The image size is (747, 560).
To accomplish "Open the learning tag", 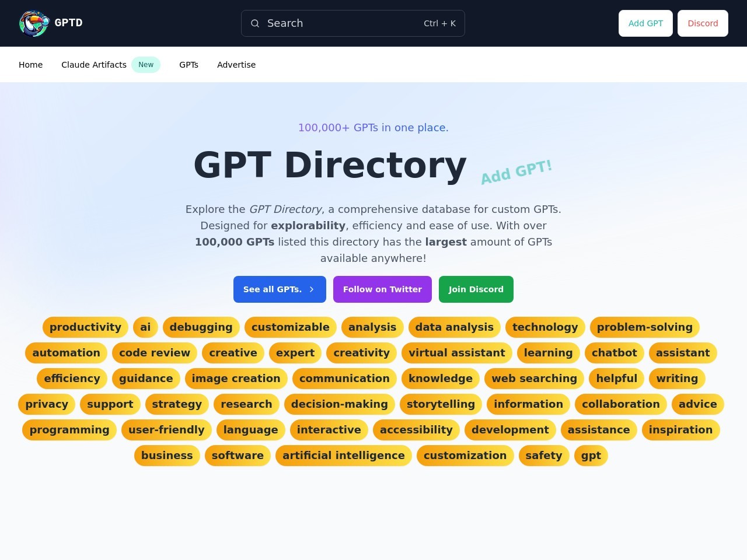I will tap(549, 353).
